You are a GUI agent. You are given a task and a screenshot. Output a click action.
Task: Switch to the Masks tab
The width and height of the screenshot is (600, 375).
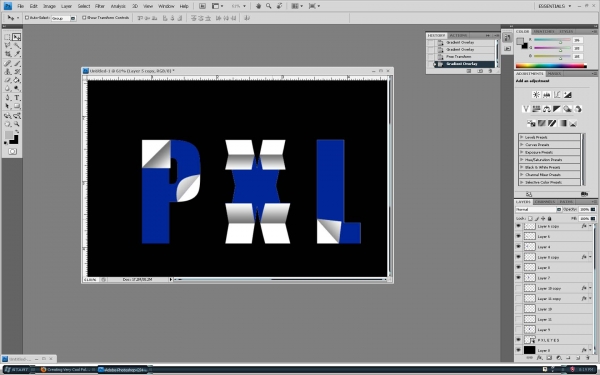(554, 73)
